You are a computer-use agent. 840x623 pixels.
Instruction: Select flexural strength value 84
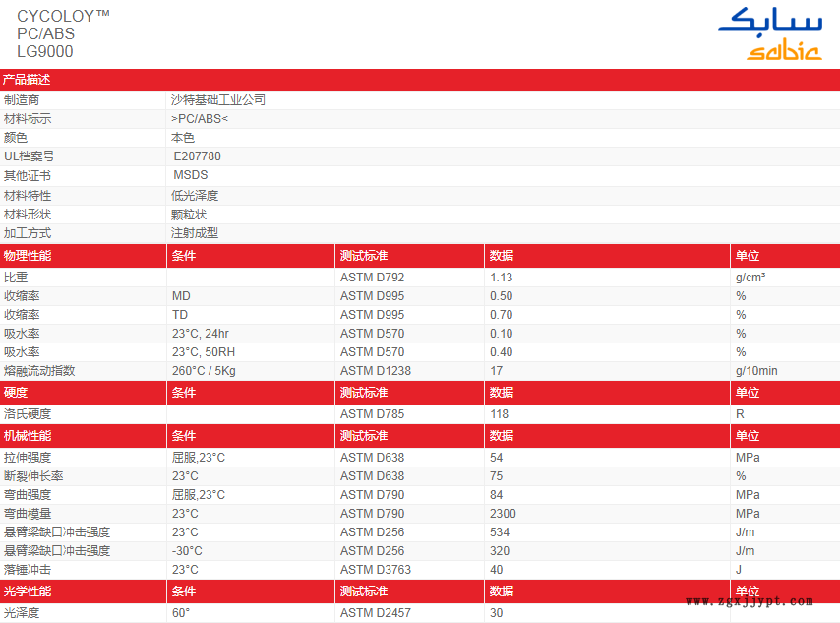(496, 495)
